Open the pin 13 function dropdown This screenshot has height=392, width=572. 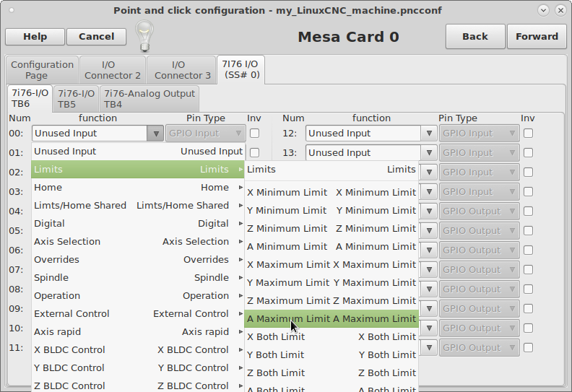[429, 153]
